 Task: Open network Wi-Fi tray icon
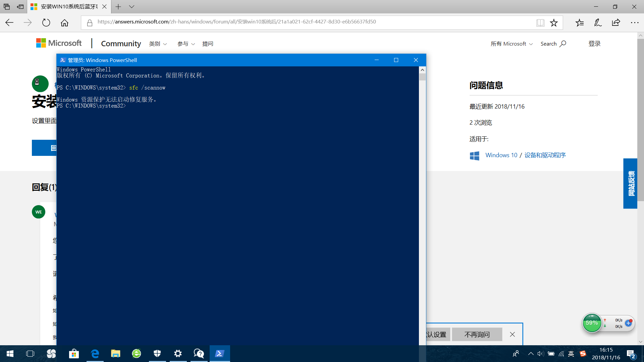[x=561, y=354]
